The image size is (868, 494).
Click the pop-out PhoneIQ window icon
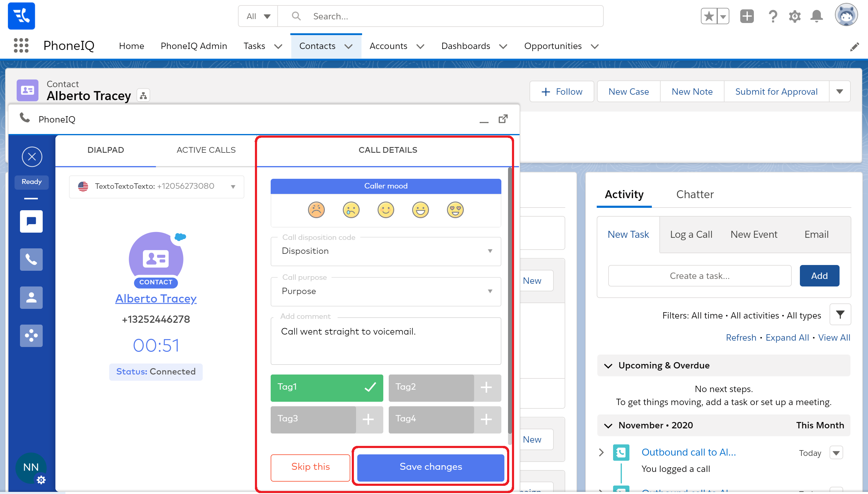tap(503, 119)
